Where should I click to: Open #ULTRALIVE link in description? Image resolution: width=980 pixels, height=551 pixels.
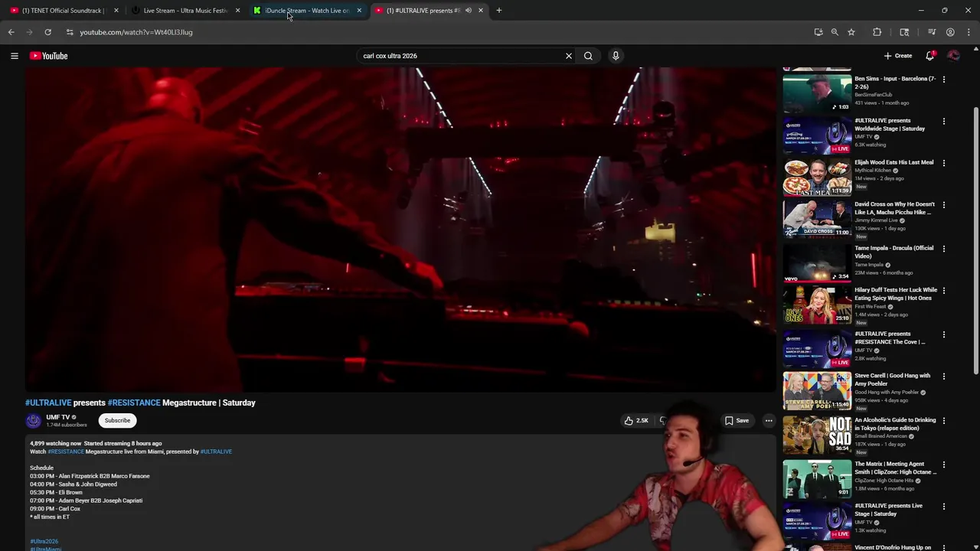click(216, 452)
